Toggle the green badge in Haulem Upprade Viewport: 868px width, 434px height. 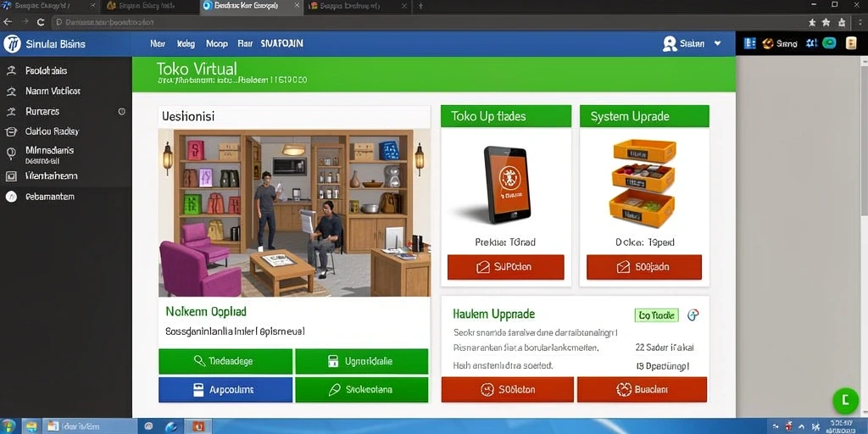[656, 315]
